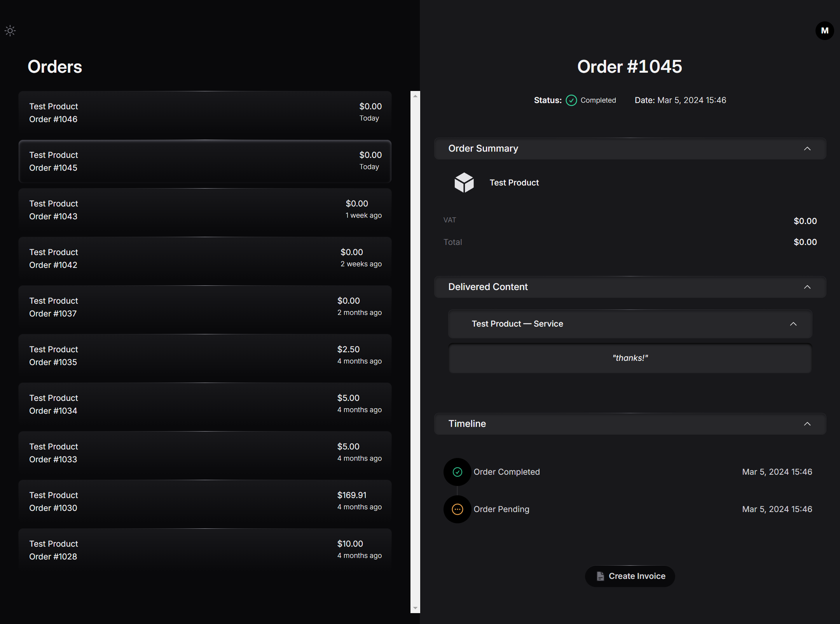
Task: Click the Order Pending timeline icon
Action: pyautogui.click(x=458, y=509)
